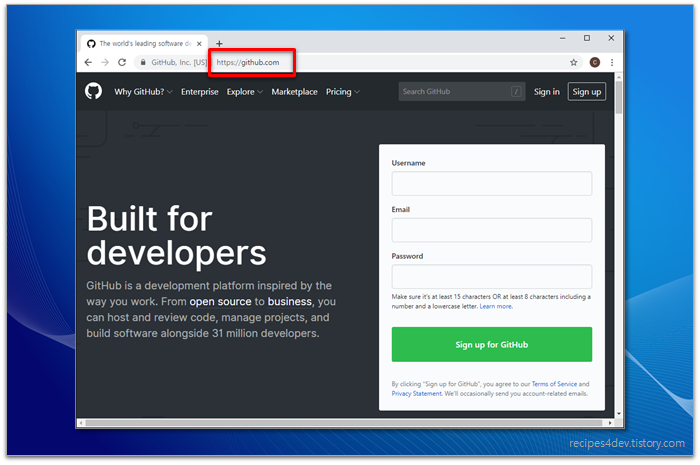Go back with the browser back arrow

coord(88,62)
